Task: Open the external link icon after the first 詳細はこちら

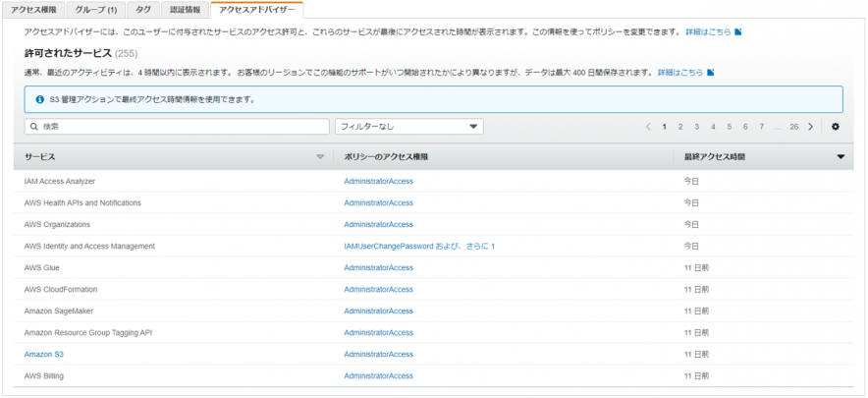Action: click(x=737, y=31)
